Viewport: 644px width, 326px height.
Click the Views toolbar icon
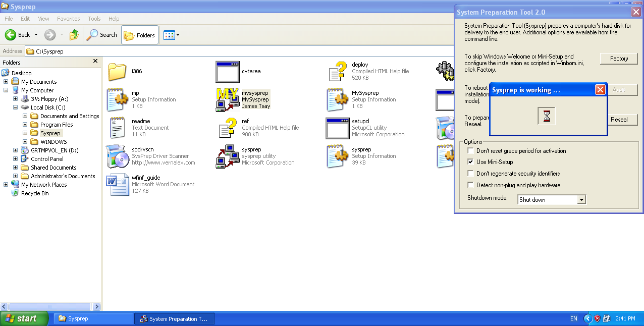[169, 35]
